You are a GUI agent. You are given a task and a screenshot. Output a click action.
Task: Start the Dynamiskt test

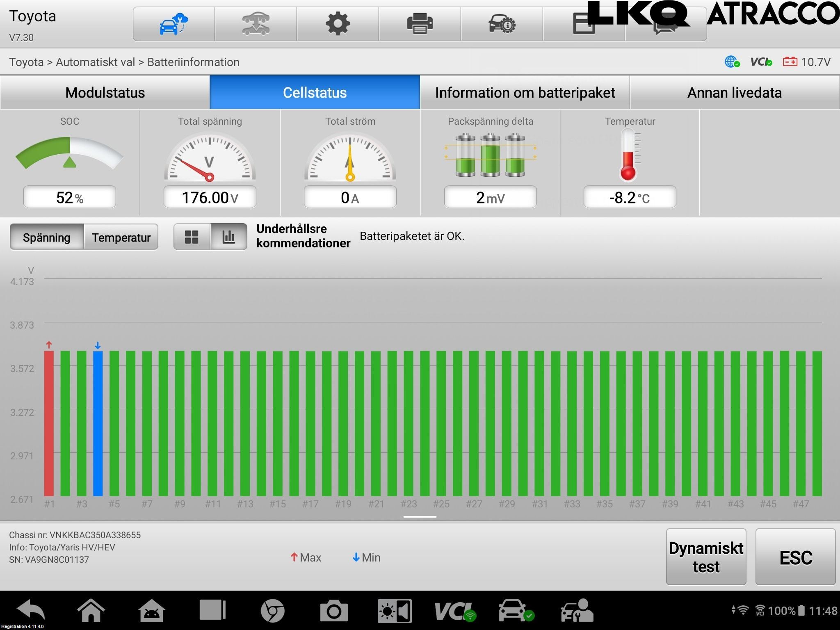(705, 557)
